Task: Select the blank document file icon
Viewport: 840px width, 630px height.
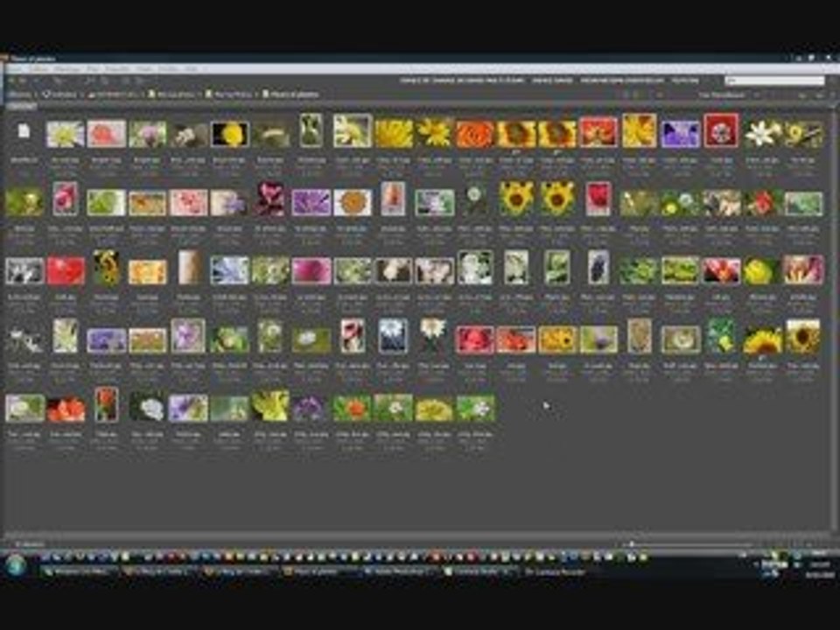Action: [24, 131]
